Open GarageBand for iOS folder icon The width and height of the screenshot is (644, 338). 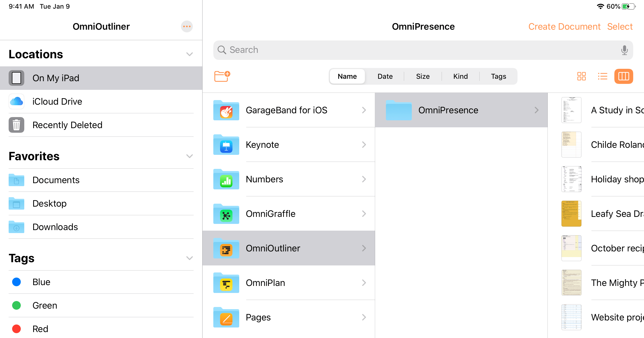226,110
